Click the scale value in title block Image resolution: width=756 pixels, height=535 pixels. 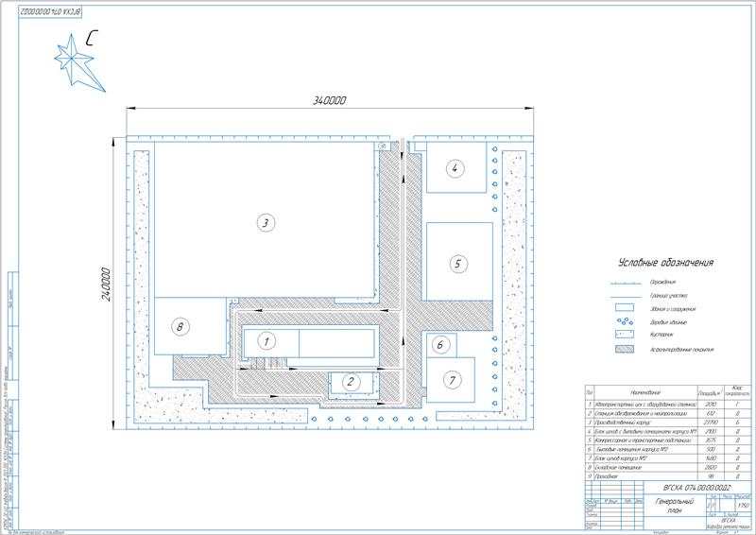click(x=743, y=506)
